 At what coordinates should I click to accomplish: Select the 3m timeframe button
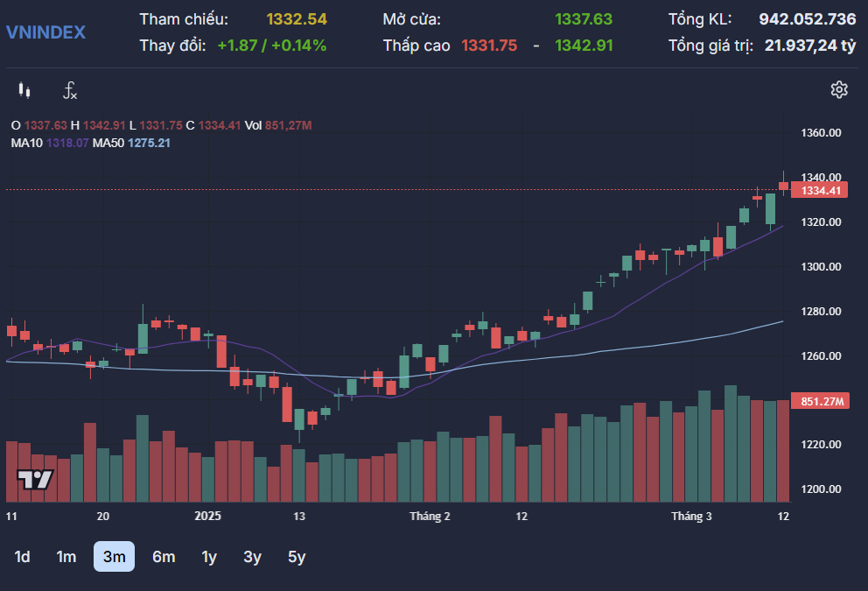point(114,557)
